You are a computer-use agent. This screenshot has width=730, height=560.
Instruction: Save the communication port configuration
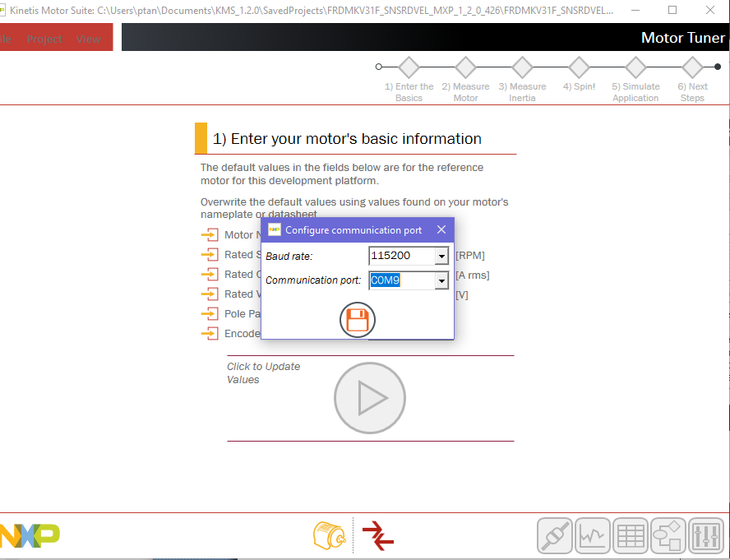(x=358, y=320)
